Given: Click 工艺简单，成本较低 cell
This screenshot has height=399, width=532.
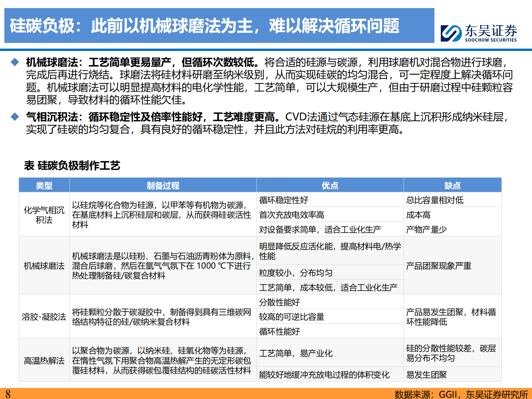Looking at the screenshot, I should [x=330, y=287].
